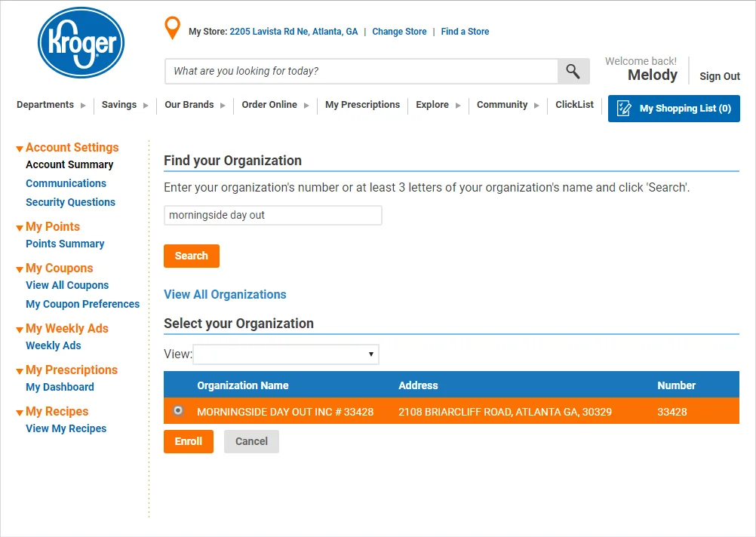
Task: Open Points Summary
Action: click(x=65, y=244)
